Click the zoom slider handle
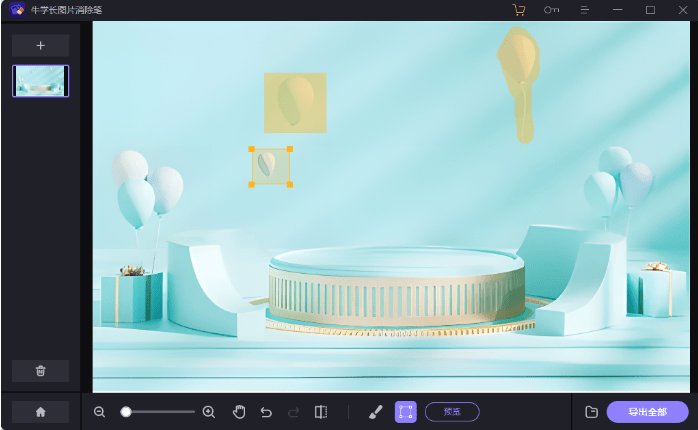 tap(126, 412)
